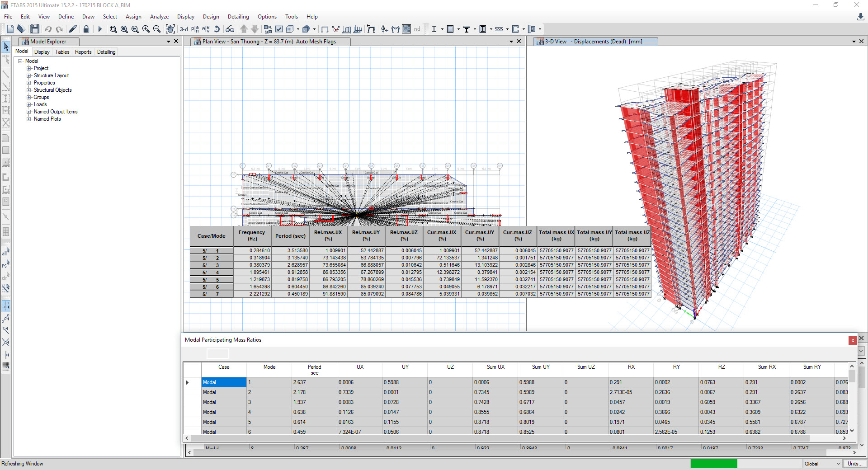Switch to the Tables tab in Model Explorer

[62, 52]
